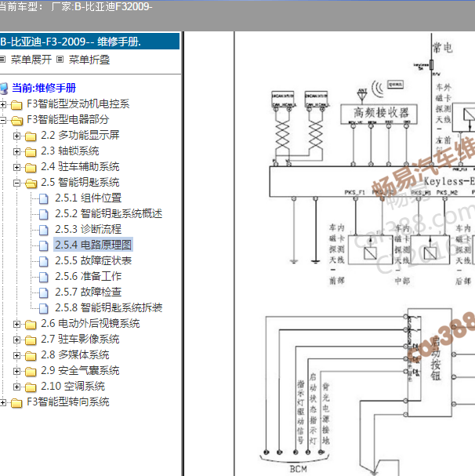Click the 高频接收器 block in the diagram
Viewport: 475px width, 476px height.
click(379, 114)
